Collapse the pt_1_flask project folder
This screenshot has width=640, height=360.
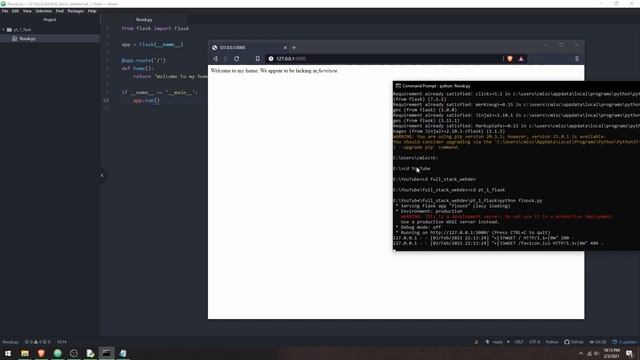tap(4, 30)
